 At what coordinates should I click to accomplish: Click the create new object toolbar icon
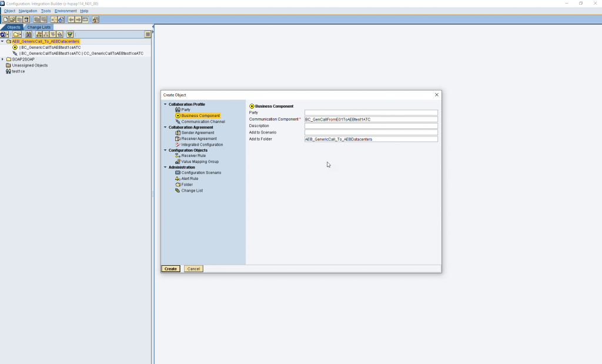coord(5,19)
